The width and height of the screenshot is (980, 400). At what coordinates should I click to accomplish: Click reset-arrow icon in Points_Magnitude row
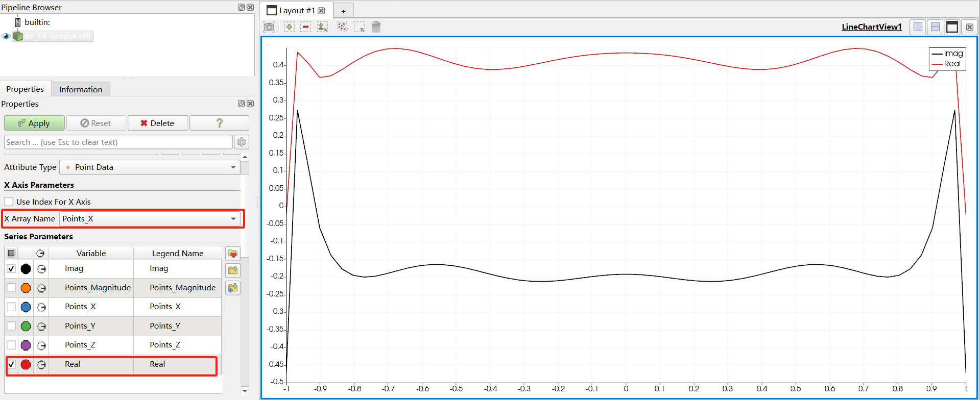tap(41, 288)
